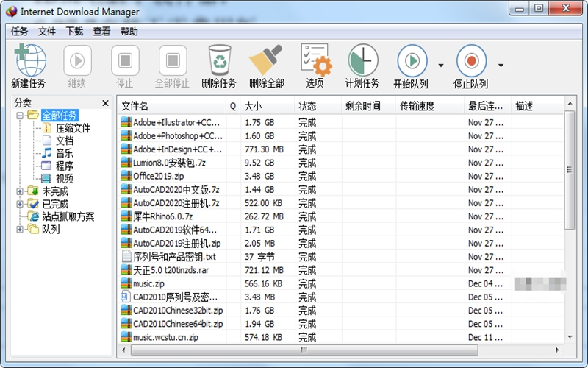Viewport: 588px width, 368px height.
Task: Click the 停止 stop icon
Action: click(x=125, y=60)
